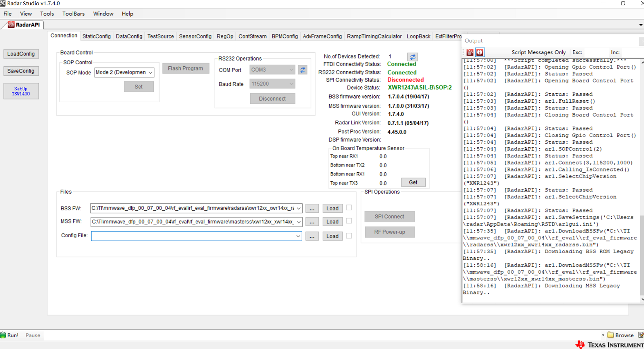Click the green Run! icon
644x349 pixels.
3,335
